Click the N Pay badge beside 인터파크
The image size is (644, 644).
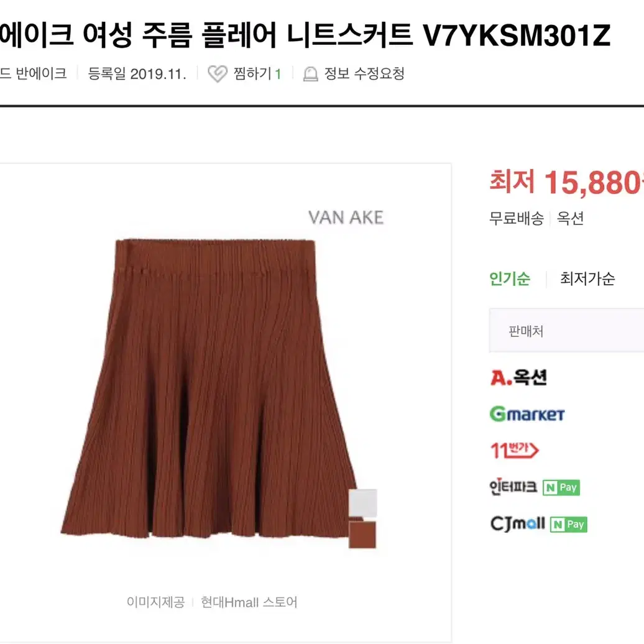pyautogui.click(x=561, y=487)
